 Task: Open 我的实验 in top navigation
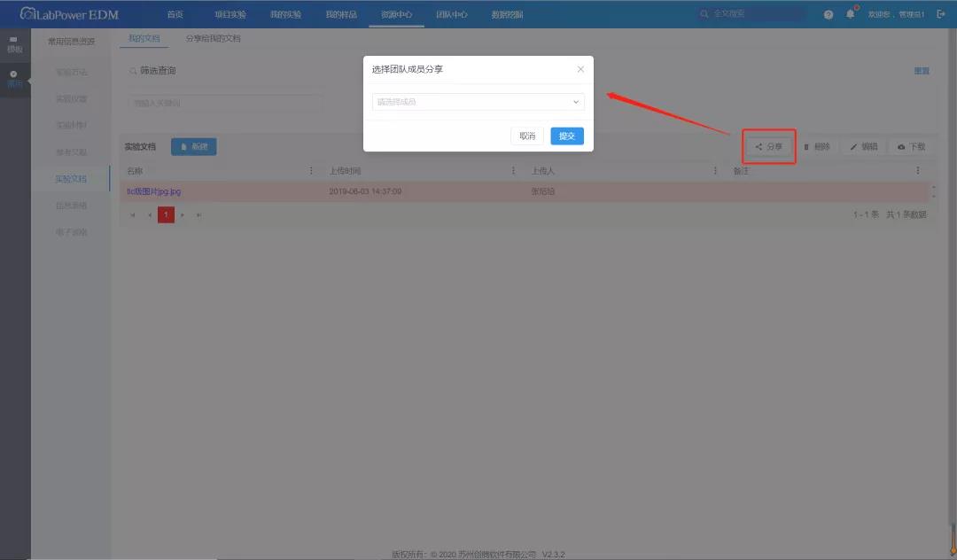click(285, 15)
